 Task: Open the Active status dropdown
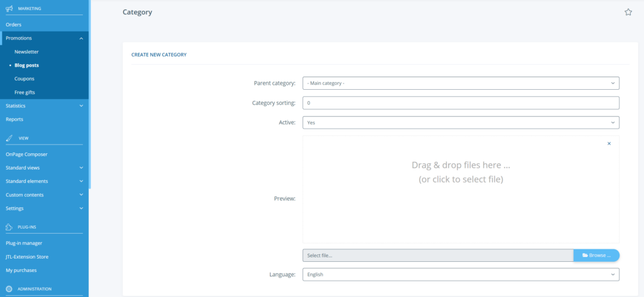pos(460,122)
